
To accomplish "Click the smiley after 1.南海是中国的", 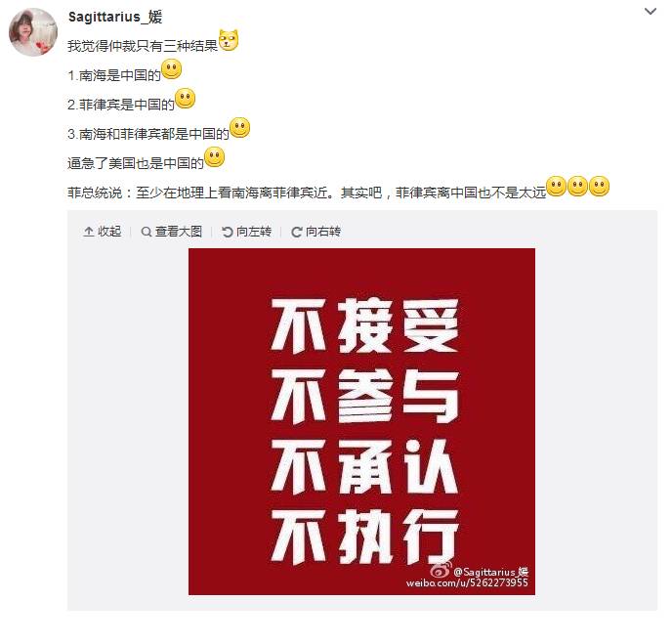I will (x=172, y=69).
